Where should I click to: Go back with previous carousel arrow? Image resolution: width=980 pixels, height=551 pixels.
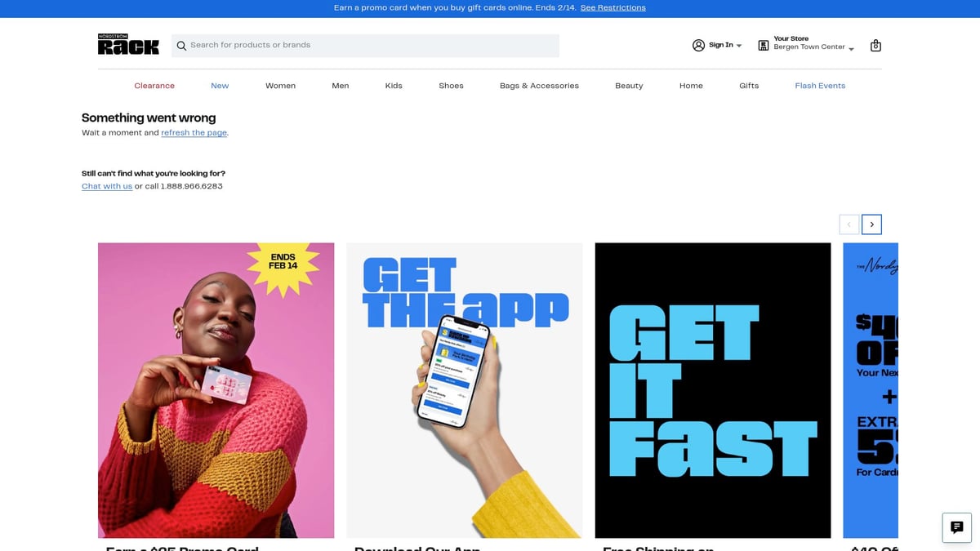[849, 224]
